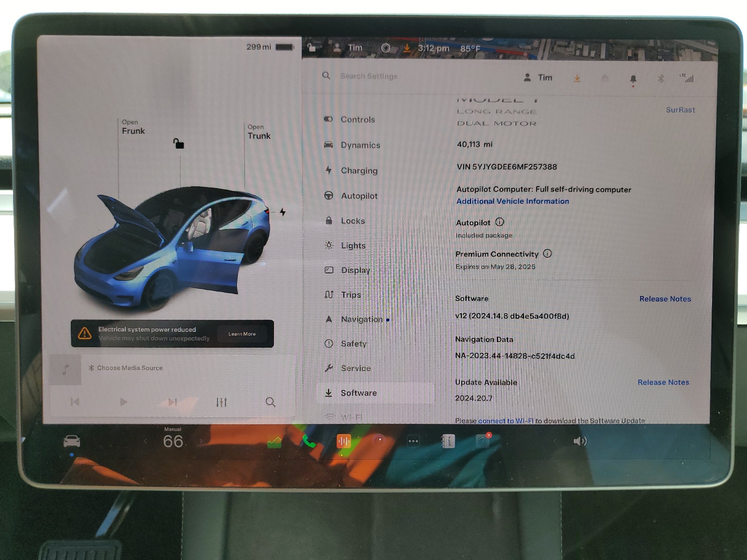Image resolution: width=747 pixels, height=560 pixels.
Task: Skip to next track
Action: coord(172,402)
